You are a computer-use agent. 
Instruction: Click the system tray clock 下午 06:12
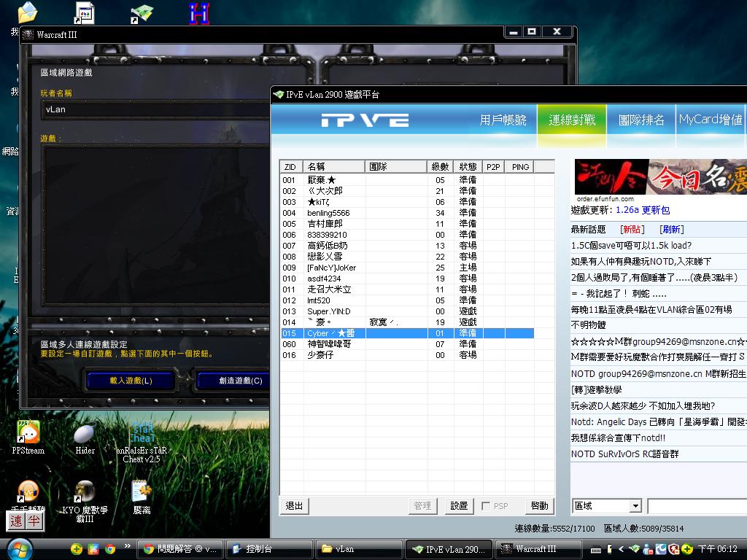tap(718, 549)
